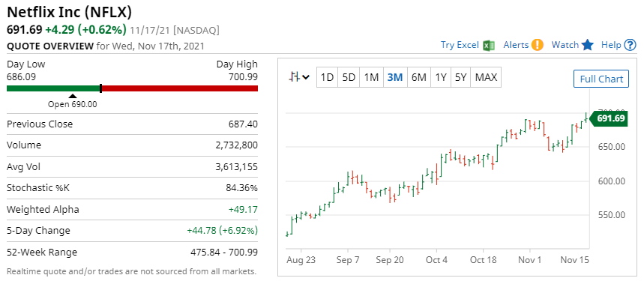The image size is (644, 281).
Task: Click the Alerts link text
Action: [x=516, y=45]
